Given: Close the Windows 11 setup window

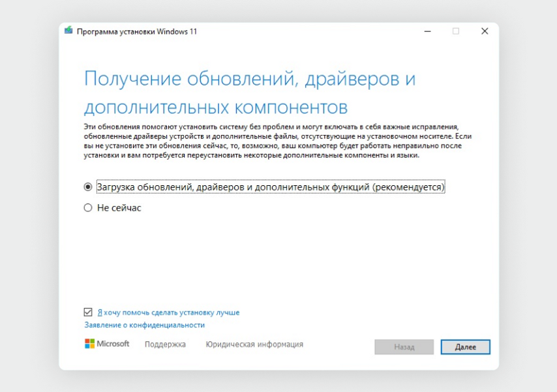Looking at the screenshot, I should (x=485, y=31).
